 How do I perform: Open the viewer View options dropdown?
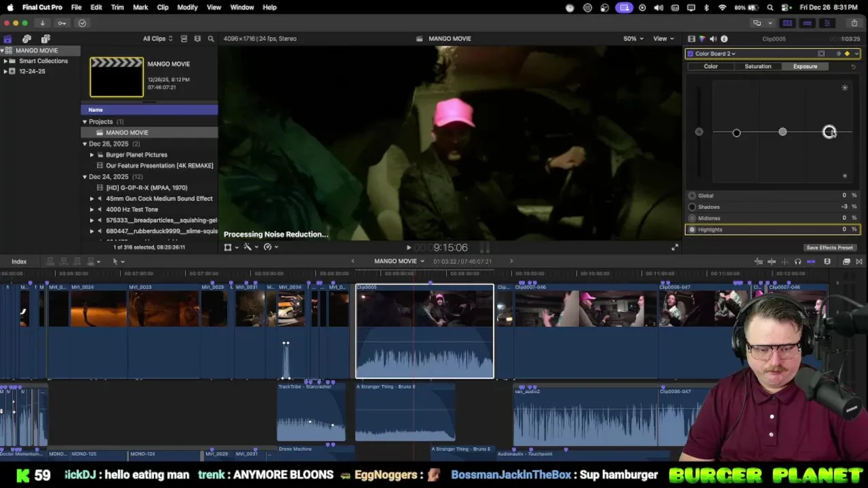pyautogui.click(x=663, y=39)
